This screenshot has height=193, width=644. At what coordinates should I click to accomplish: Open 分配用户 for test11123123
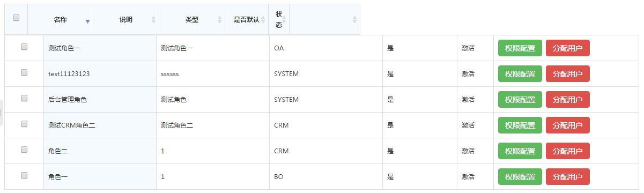point(568,74)
